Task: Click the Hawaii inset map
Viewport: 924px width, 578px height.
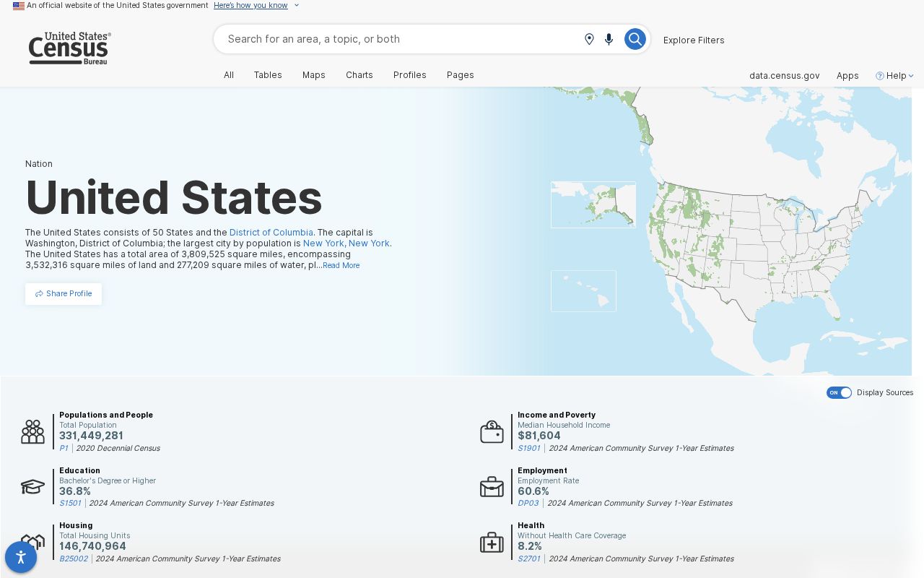Action: click(x=583, y=291)
